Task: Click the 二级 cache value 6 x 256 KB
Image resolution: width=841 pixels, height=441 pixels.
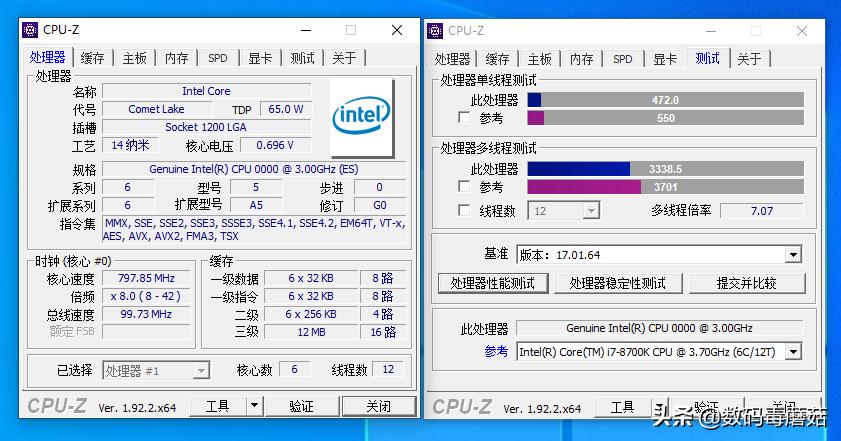Action: pos(311,314)
